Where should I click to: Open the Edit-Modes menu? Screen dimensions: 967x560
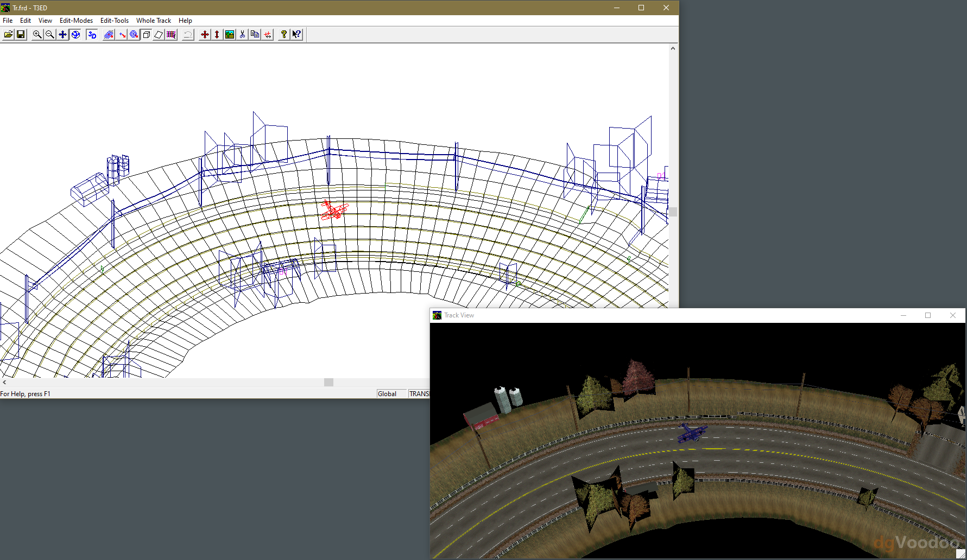pyautogui.click(x=76, y=21)
